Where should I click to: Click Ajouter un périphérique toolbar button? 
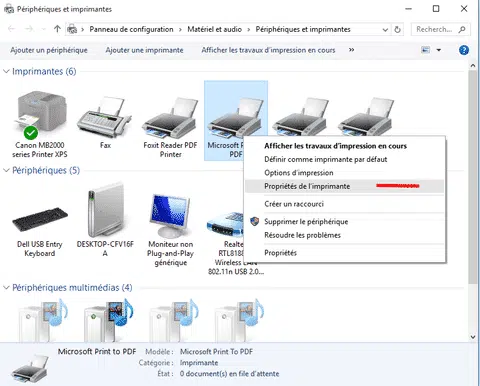pos(49,50)
